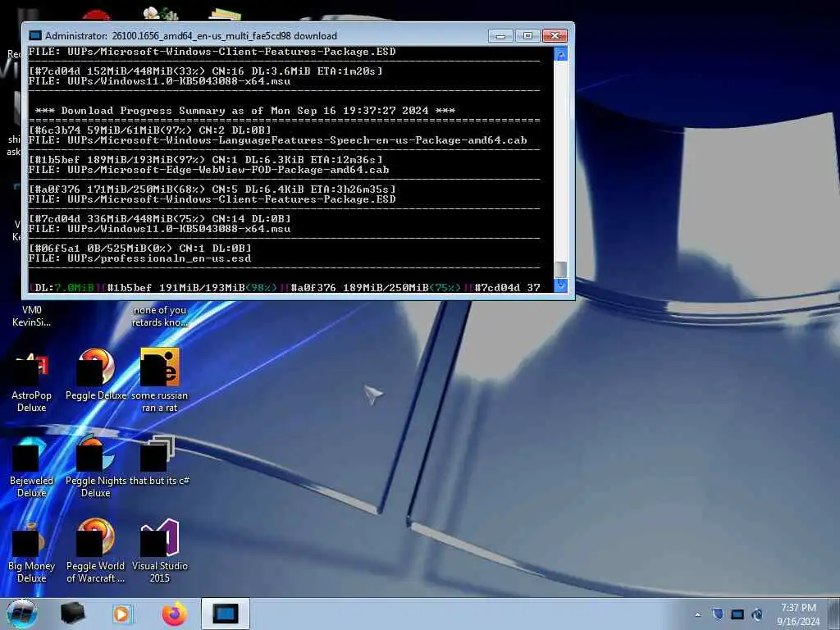Click the '0B/525MiB(0%)' progress line
This screenshot has width=840, height=630.
(x=139, y=248)
